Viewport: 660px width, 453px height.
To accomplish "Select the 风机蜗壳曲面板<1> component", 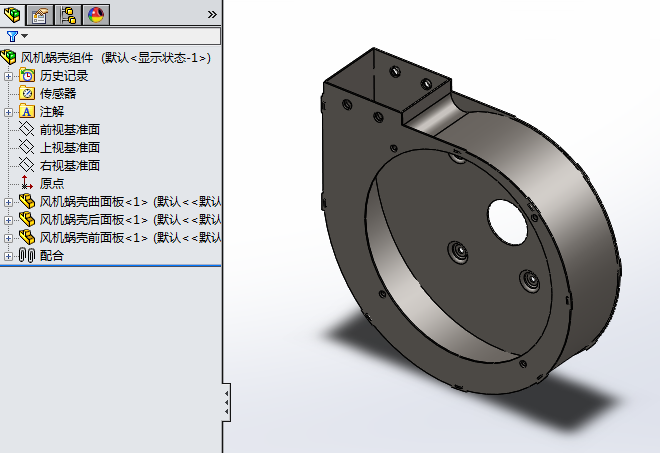I will pos(130,202).
